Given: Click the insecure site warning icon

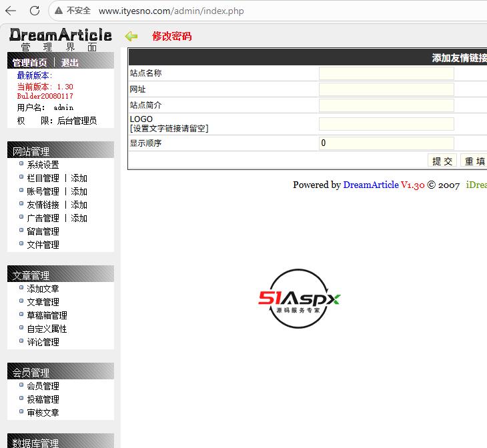Looking at the screenshot, I should (x=59, y=11).
